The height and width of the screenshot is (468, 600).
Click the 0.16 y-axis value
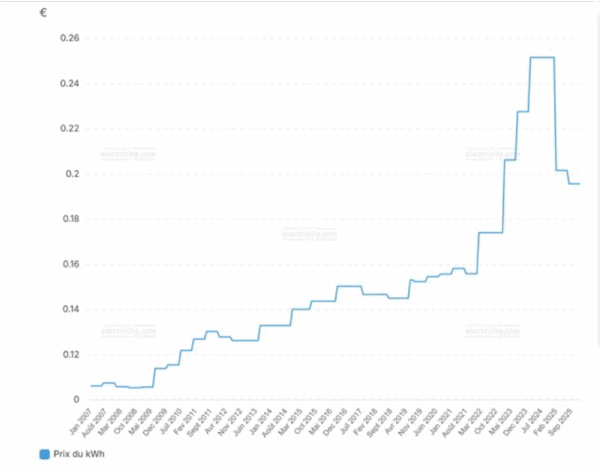[x=70, y=264]
